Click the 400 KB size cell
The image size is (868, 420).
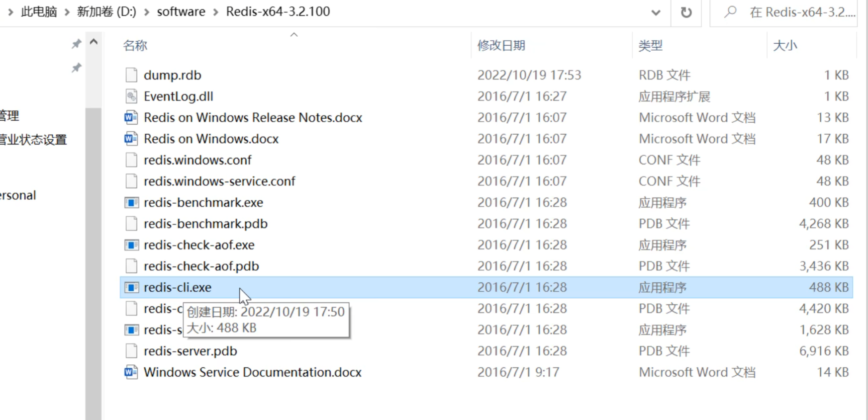[x=829, y=203]
